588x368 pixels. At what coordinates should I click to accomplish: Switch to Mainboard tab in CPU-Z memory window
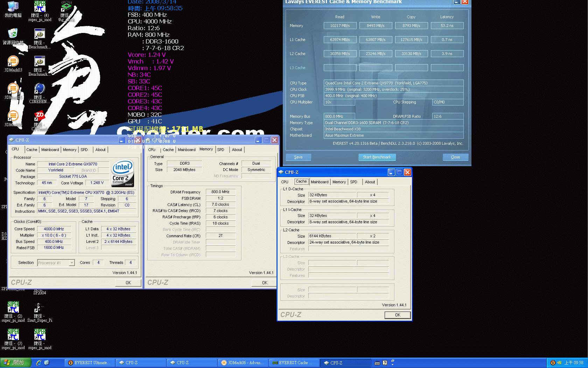(187, 150)
